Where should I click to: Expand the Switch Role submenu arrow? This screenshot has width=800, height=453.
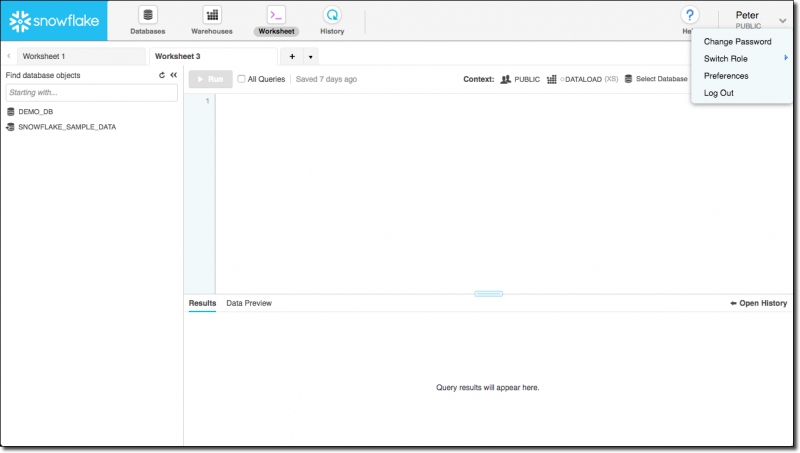point(786,58)
